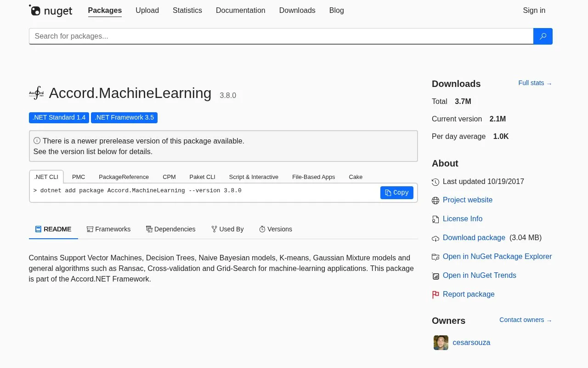This screenshot has width=588, height=368.
Task: Switch to the PackageReference tab
Action: point(124,177)
